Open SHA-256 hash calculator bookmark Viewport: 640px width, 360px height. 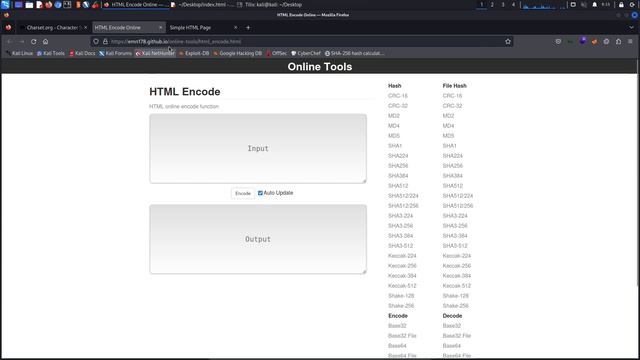coord(354,53)
